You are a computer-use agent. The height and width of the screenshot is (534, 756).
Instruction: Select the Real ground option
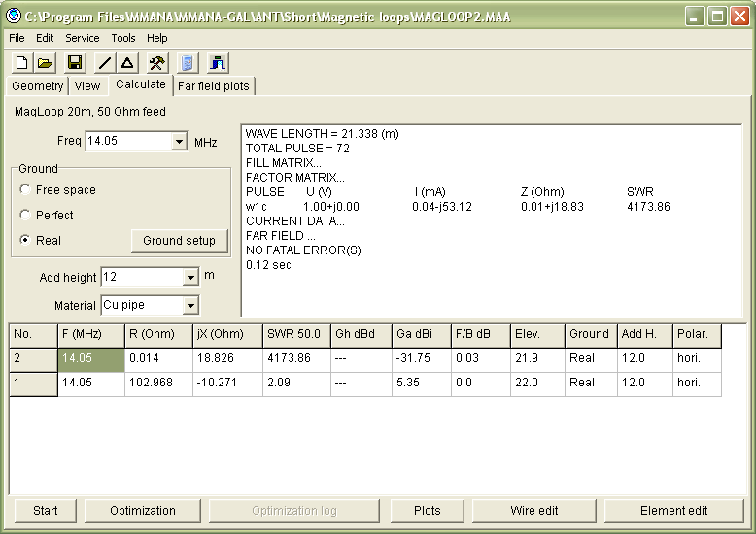[x=25, y=240]
